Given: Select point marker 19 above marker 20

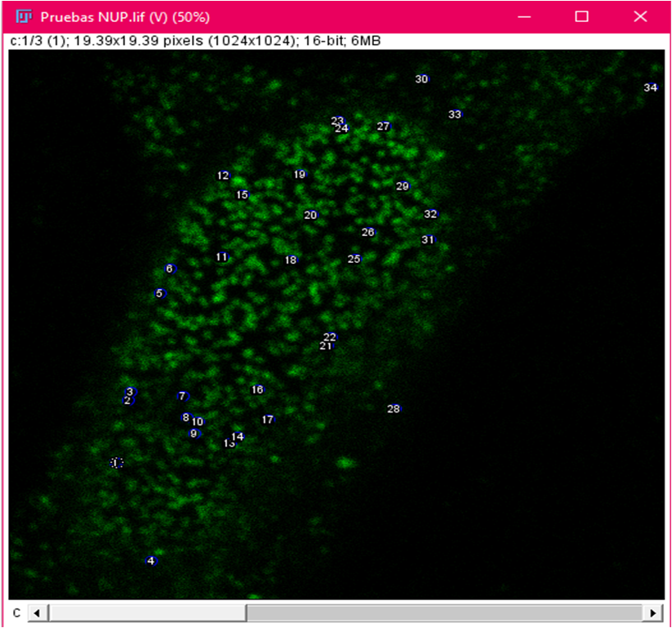Looking at the screenshot, I should [x=299, y=174].
